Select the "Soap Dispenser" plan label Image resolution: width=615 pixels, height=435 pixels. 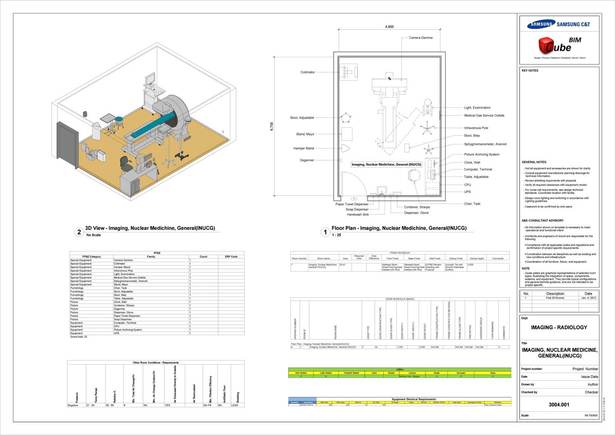coord(357,209)
